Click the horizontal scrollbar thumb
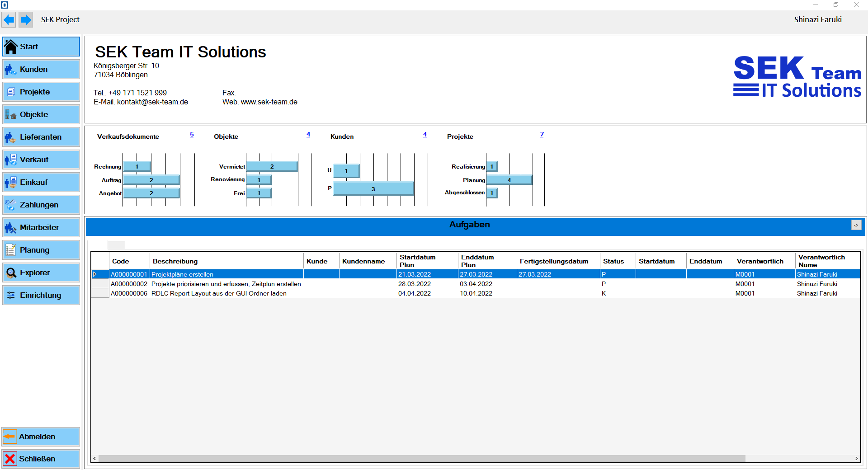This screenshot has height=470, width=868. pyautogui.click(x=422, y=458)
